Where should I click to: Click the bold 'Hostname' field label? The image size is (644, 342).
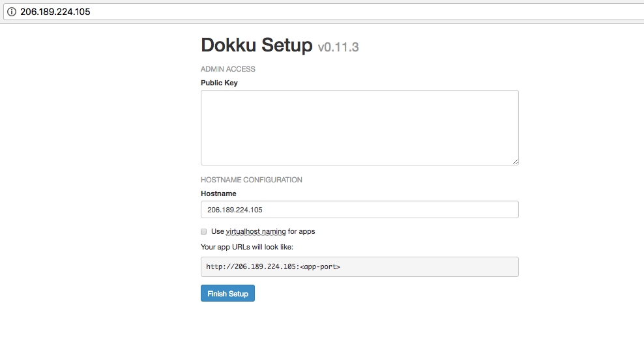click(x=218, y=193)
